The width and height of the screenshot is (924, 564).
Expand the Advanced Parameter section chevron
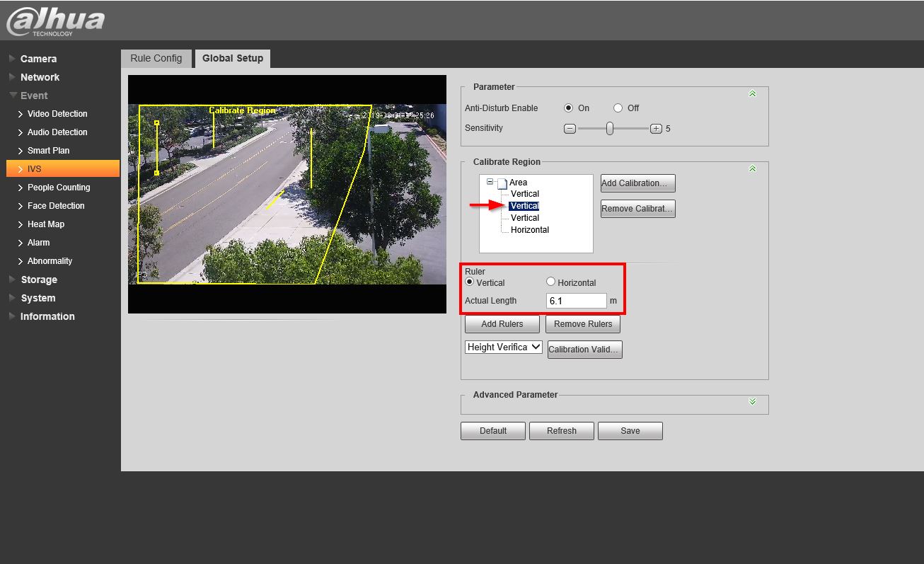coord(752,401)
